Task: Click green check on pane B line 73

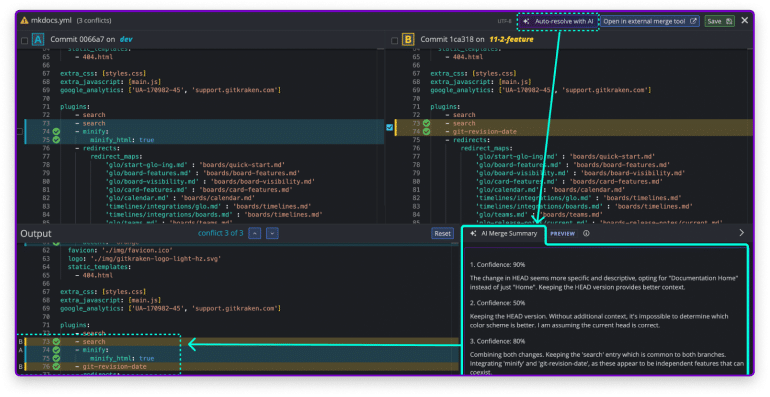Action: coord(426,123)
